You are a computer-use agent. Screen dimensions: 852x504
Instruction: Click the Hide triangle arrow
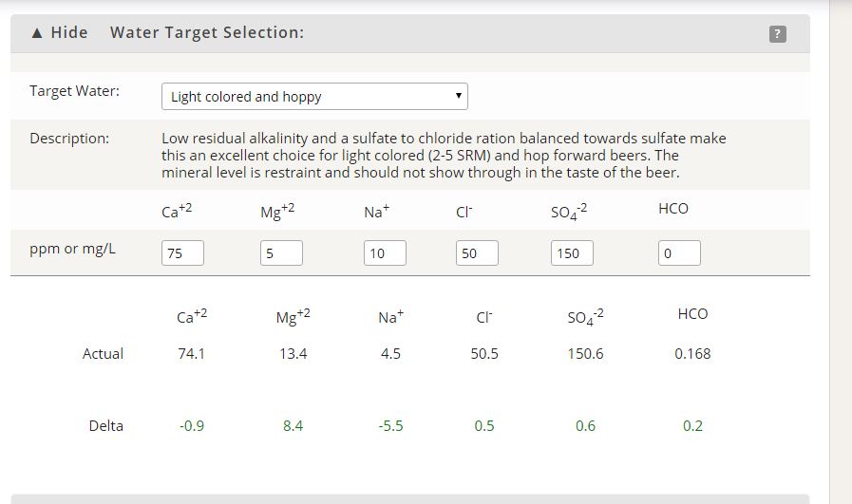click(x=37, y=33)
